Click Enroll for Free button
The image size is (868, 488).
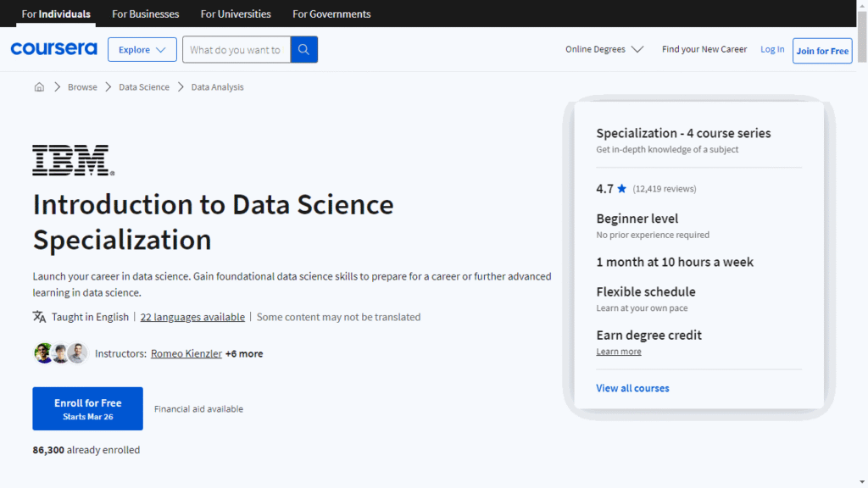[x=87, y=408]
